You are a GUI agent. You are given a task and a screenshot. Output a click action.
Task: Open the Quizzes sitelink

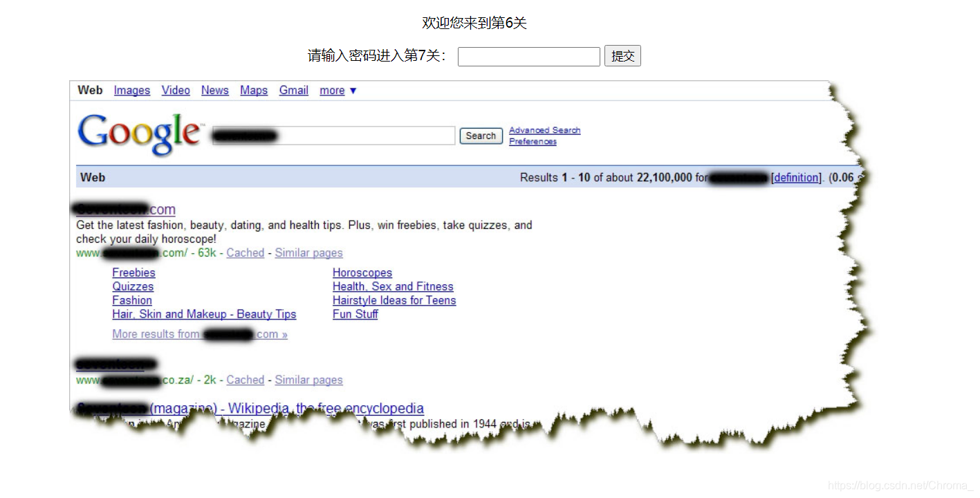coord(133,286)
